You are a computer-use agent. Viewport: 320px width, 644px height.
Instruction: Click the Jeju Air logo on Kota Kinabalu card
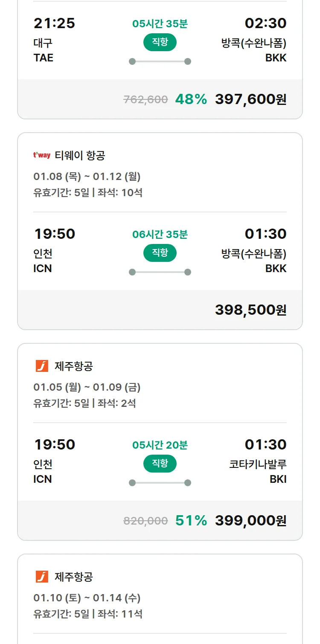42,366
